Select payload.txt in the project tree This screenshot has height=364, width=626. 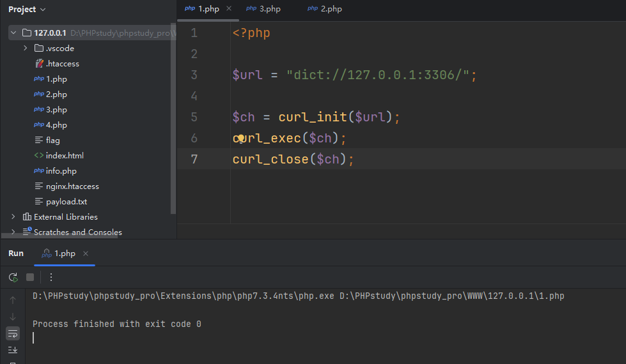click(x=66, y=202)
